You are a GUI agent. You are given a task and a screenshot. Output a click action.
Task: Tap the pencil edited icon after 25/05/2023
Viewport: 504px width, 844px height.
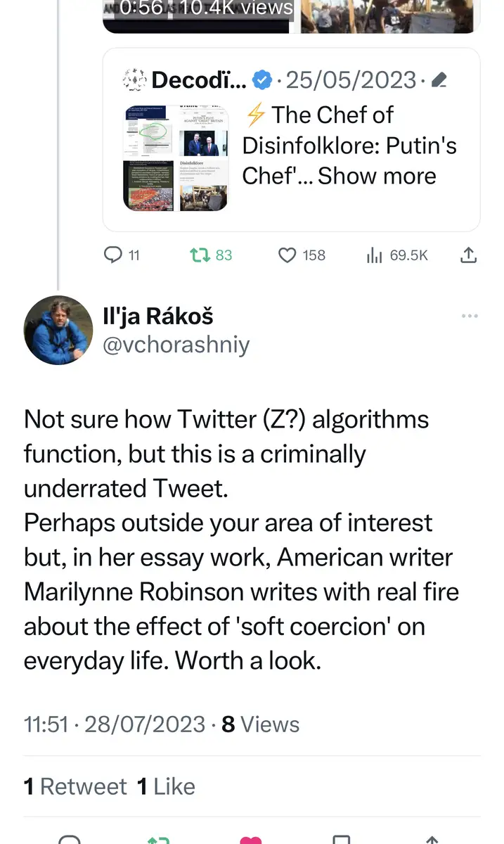439,81
